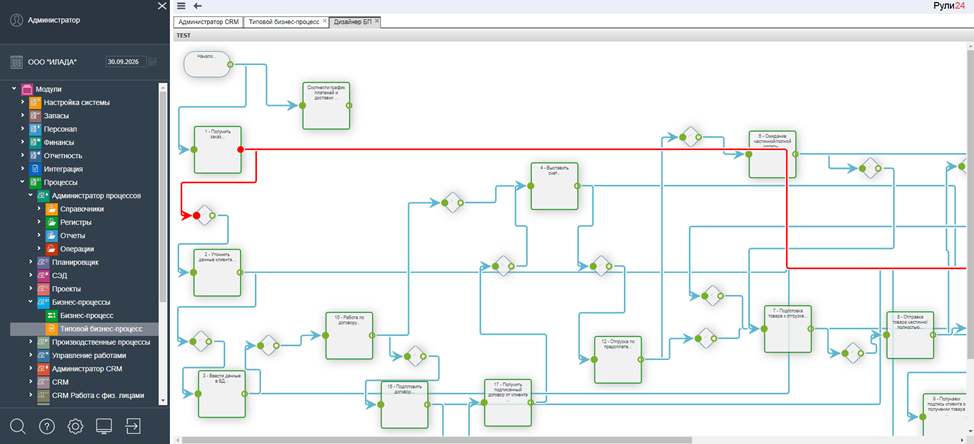Click the Интеграция module icon
Viewport: 974px width, 444px height.
point(35,169)
